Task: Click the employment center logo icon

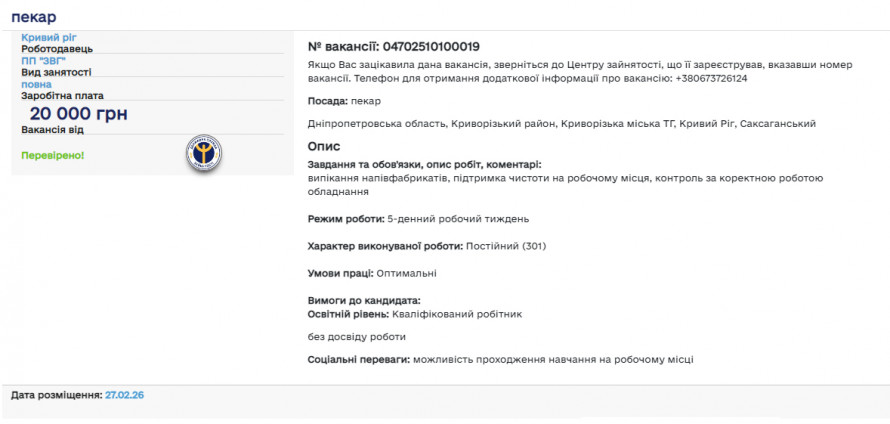Action: (204, 153)
